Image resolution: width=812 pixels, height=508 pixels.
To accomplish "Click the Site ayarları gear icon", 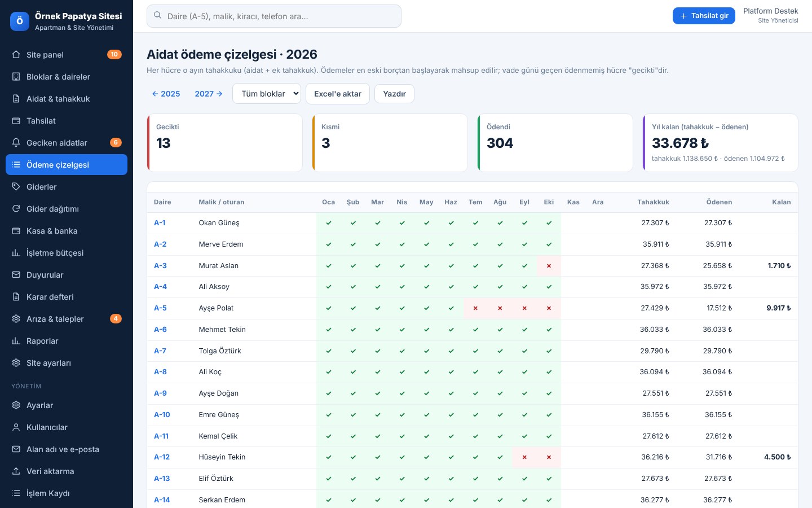I will (16, 363).
